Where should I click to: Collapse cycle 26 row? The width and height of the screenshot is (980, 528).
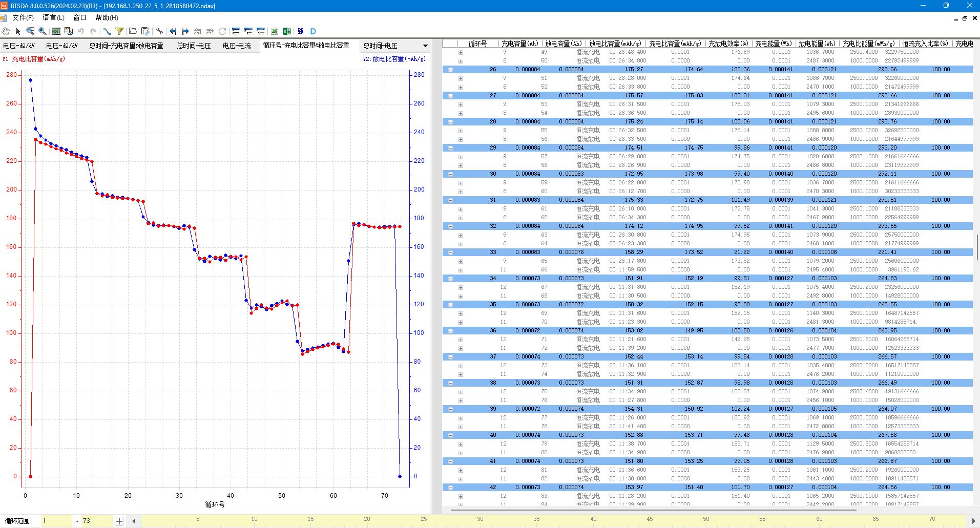(x=451, y=70)
